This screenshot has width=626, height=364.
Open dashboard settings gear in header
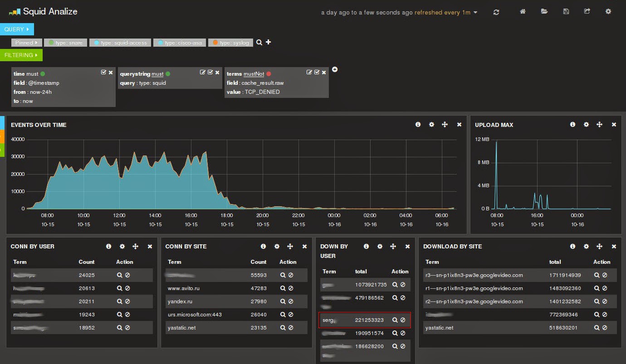608,12
